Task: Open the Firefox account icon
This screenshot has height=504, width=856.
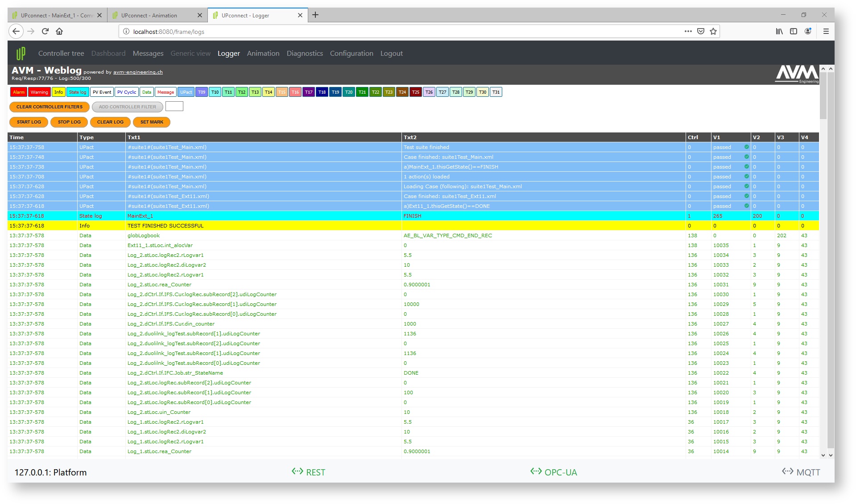Action: coord(808,31)
